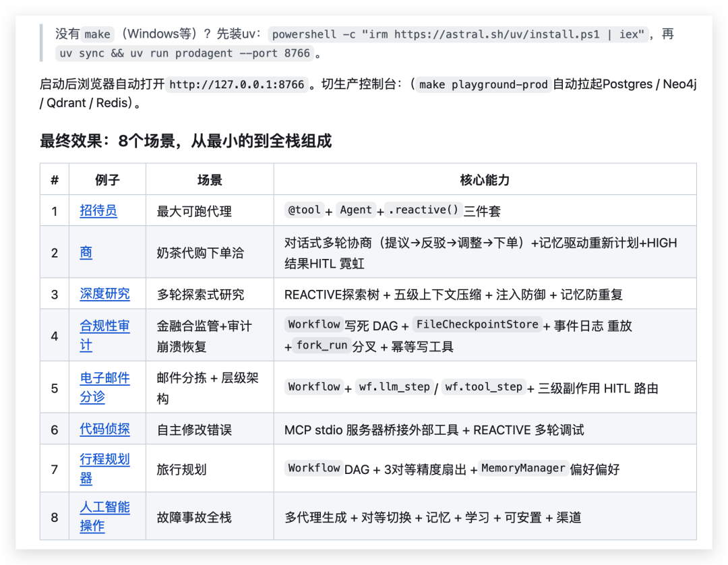Click the 'make' code tag in the note
Viewport: 728px width, 565px height.
pyautogui.click(x=98, y=34)
